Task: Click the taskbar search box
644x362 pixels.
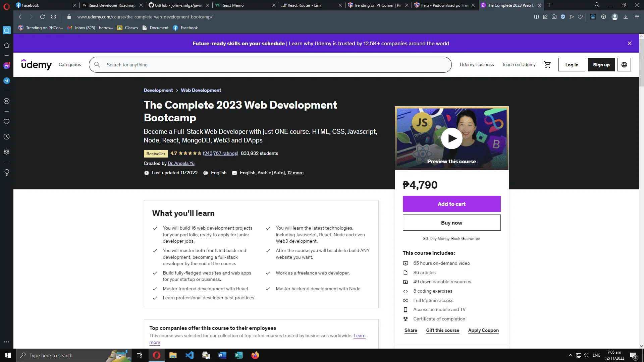Action: [x=74, y=355]
